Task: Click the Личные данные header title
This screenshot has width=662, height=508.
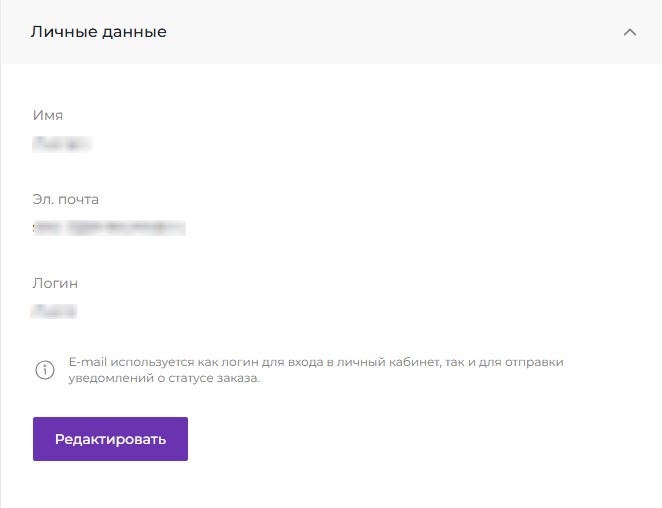Action: click(x=99, y=32)
